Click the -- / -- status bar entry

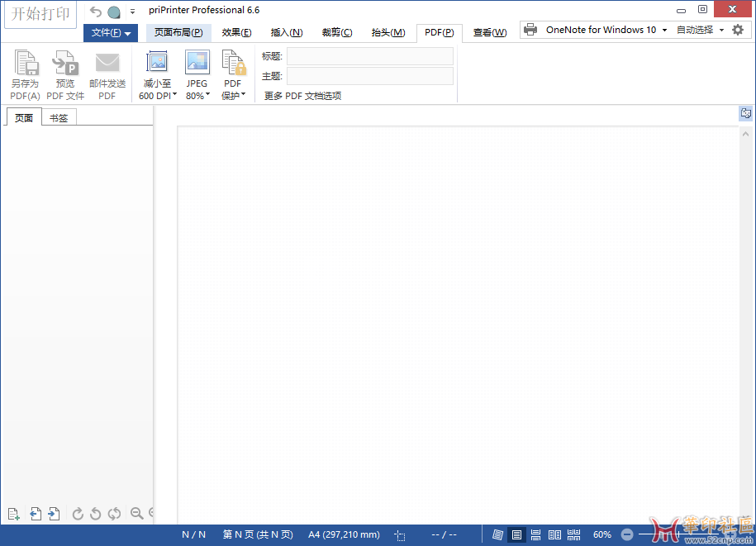click(x=444, y=534)
